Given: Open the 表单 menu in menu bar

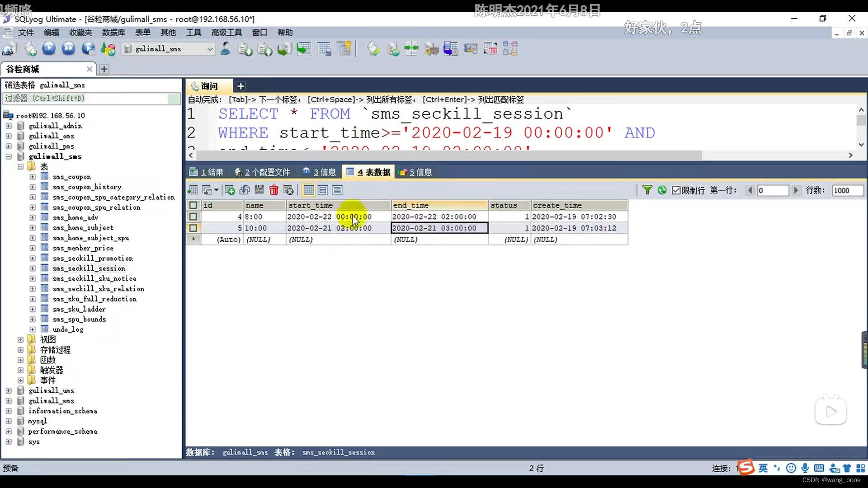Looking at the screenshot, I should coord(143,32).
